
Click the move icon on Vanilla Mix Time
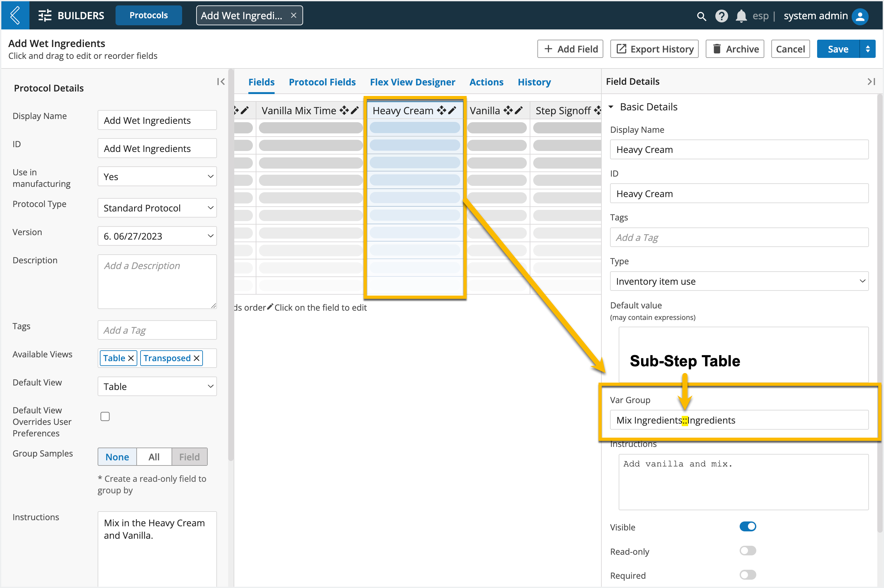pyautogui.click(x=344, y=110)
